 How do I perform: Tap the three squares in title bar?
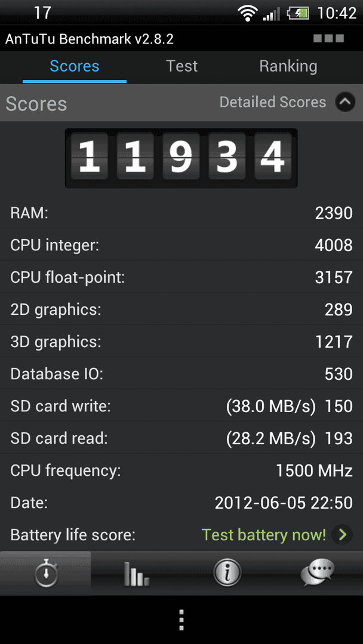[x=328, y=39]
